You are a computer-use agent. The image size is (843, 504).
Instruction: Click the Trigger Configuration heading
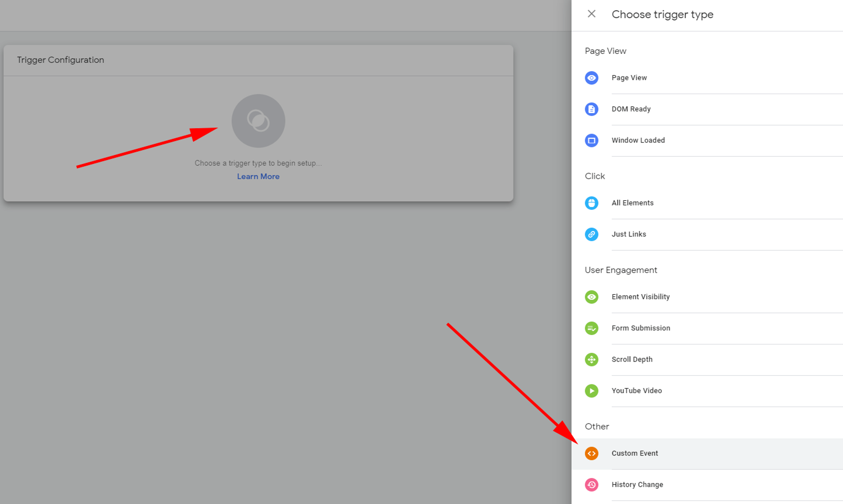pos(60,60)
